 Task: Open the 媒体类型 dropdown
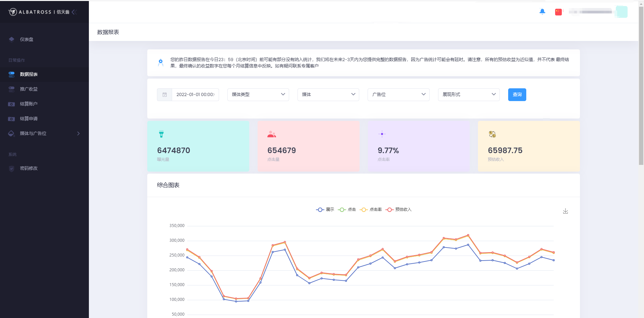(x=258, y=95)
